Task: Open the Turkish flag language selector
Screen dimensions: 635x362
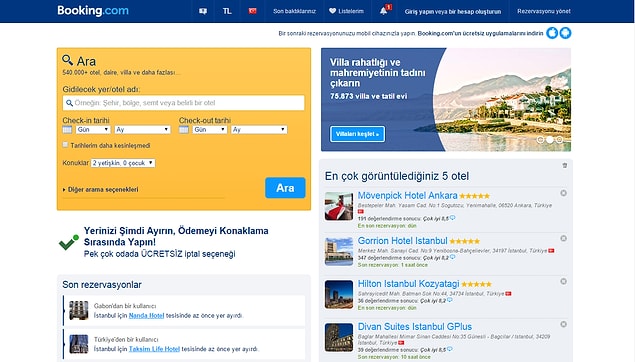Action: (252, 11)
